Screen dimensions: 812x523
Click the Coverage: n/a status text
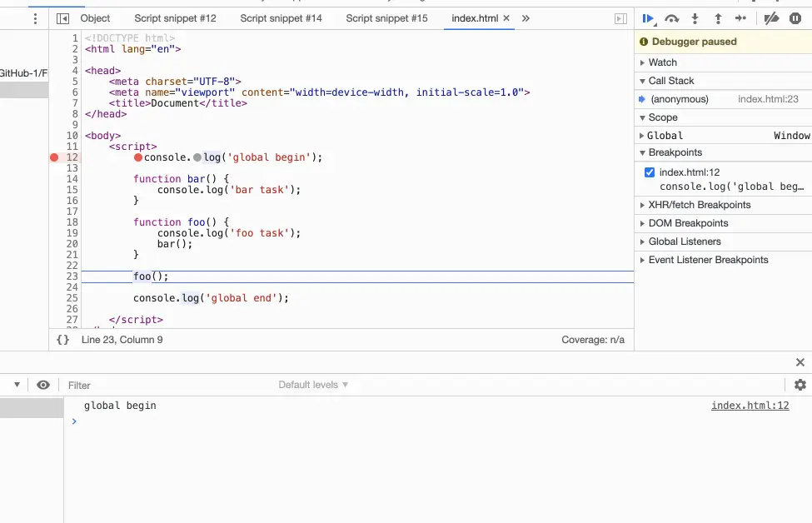click(x=592, y=340)
